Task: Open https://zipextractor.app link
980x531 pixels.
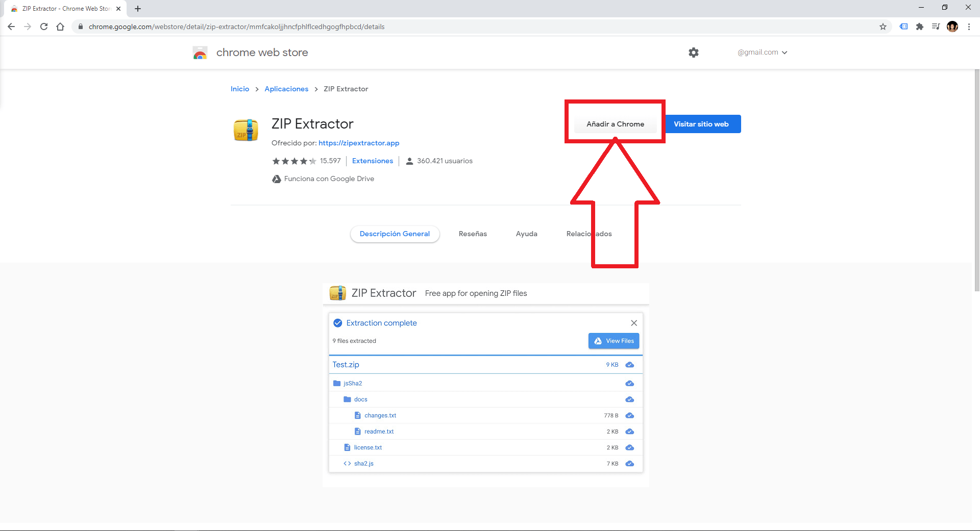Action: tap(359, 143)
